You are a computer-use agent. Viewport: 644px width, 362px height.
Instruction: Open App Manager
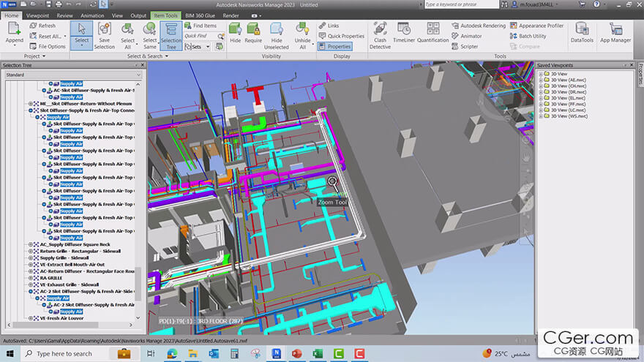(x=615, y=33)
